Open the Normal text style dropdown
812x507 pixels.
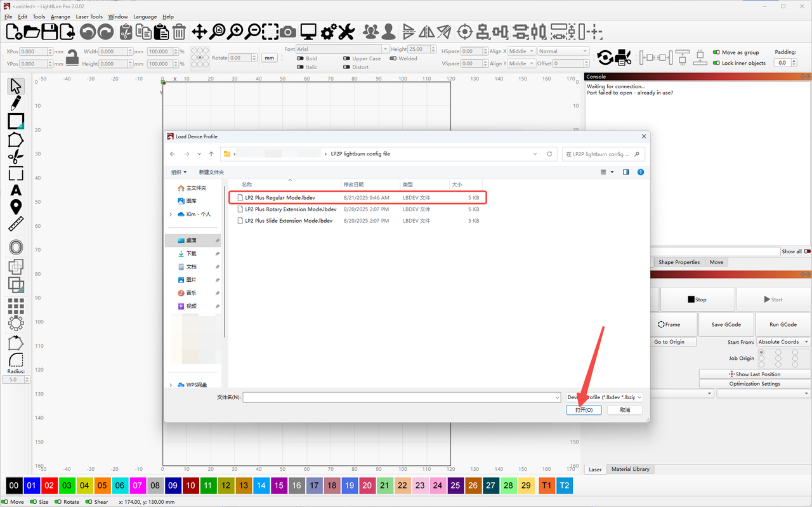tap(563, 51)
